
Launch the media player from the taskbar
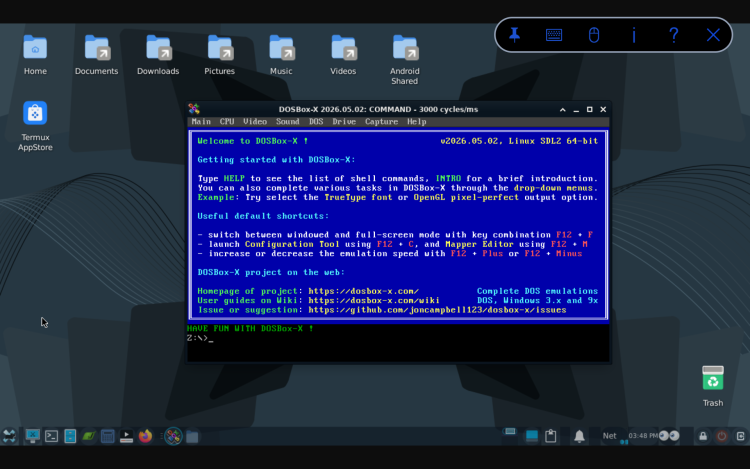126,436
